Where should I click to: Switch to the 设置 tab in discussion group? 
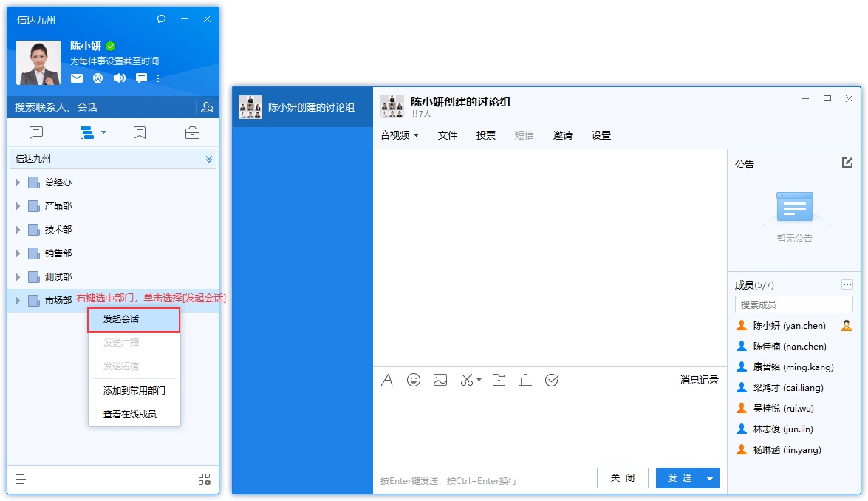point(601,135)
